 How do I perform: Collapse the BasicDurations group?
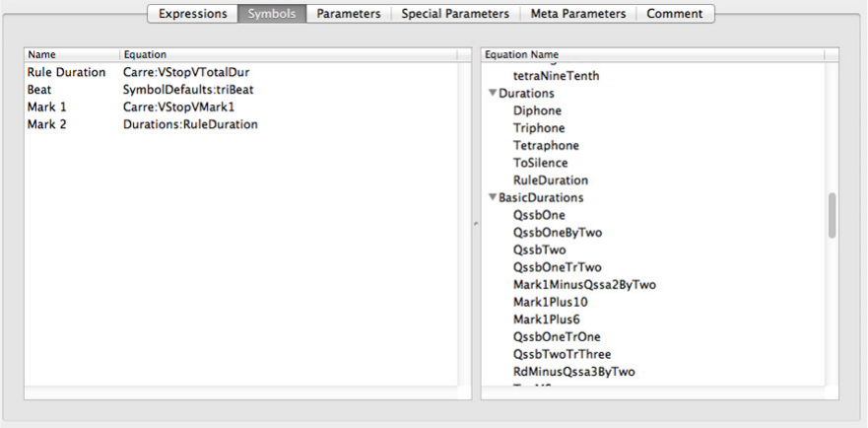(493, 198)
